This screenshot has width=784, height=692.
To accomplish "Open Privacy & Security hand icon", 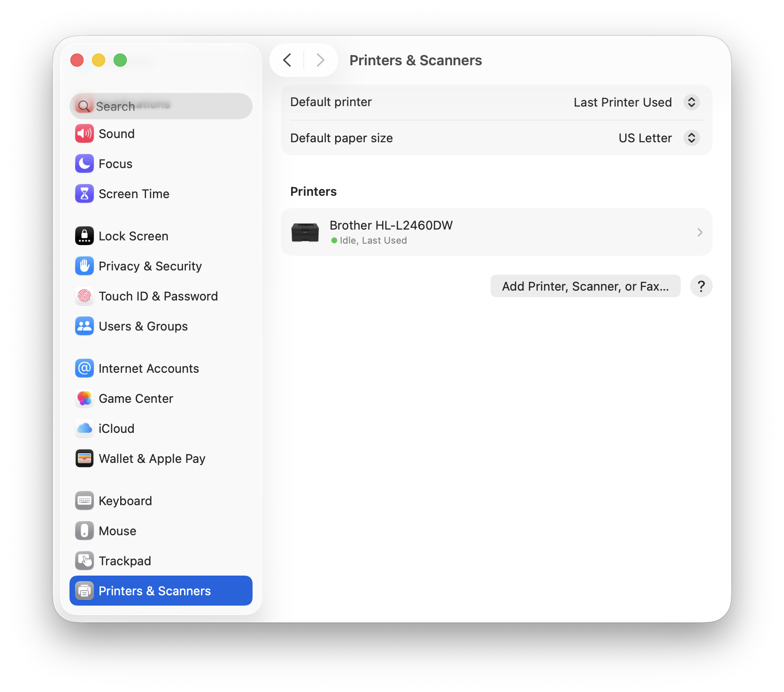I will (85, 266).
